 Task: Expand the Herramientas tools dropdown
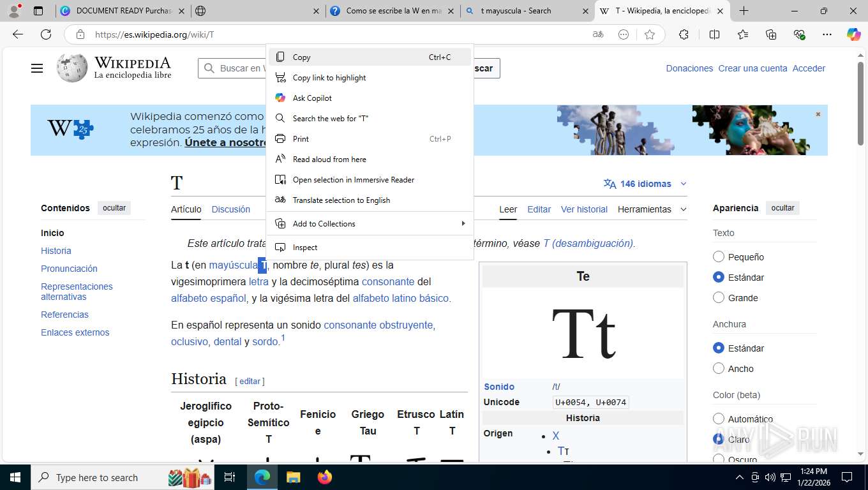[x=652, y=209]
